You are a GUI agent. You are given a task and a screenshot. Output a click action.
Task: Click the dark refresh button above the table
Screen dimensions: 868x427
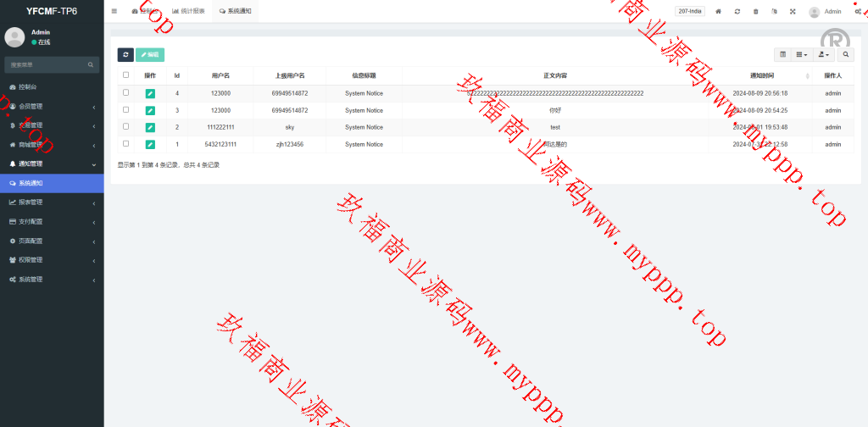click(125, 54)
